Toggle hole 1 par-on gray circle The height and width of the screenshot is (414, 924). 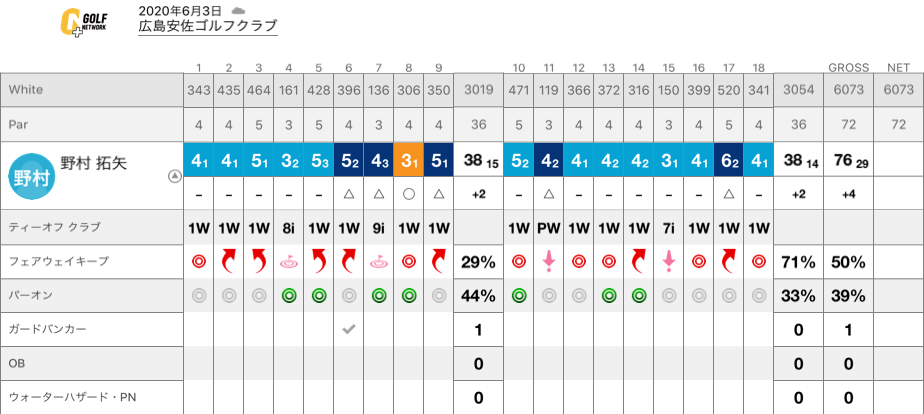pos(199,296)
